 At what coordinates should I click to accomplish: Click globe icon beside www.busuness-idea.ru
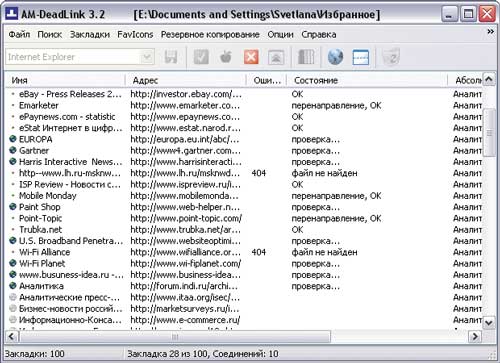pyautogui.click(x=13, y=274)
